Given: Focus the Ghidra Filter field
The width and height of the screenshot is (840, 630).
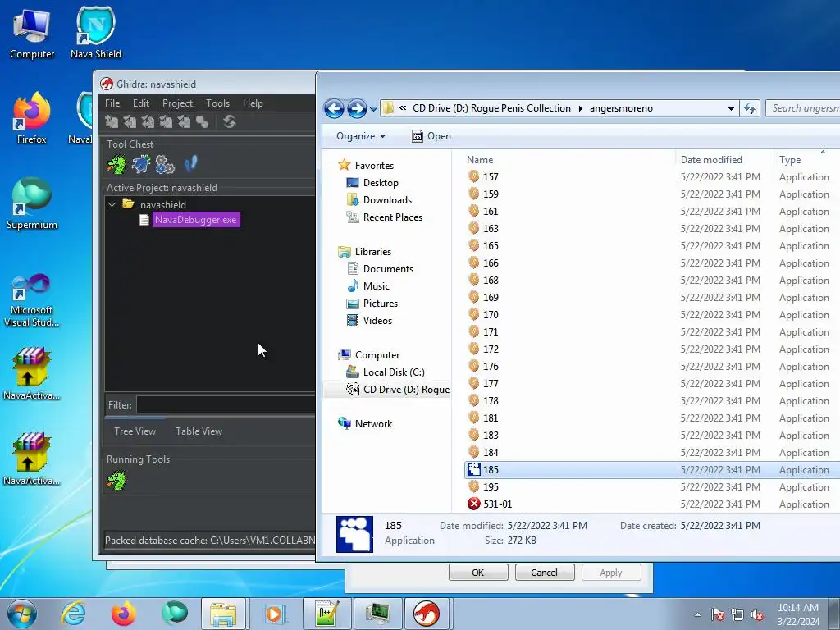Looking at the screenshot, I should click(226, 405).
